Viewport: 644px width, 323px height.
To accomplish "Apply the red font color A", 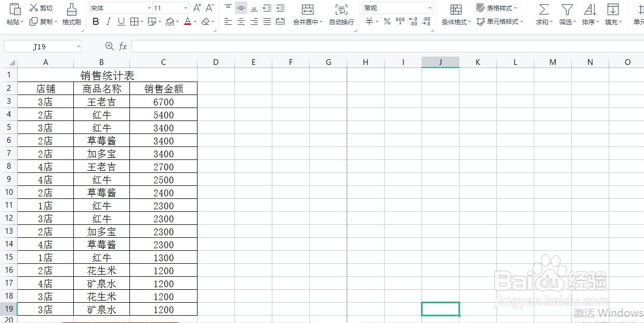I will 188,22.
